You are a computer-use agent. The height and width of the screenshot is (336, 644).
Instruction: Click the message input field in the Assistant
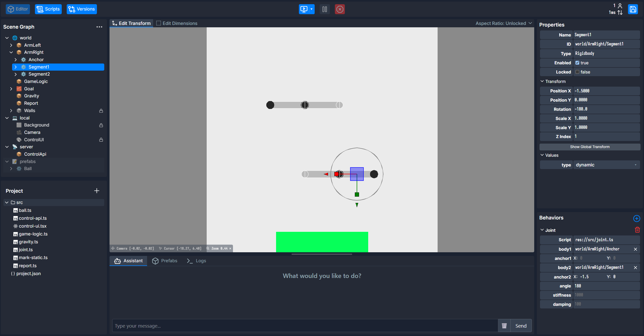[x=302, y=325]
